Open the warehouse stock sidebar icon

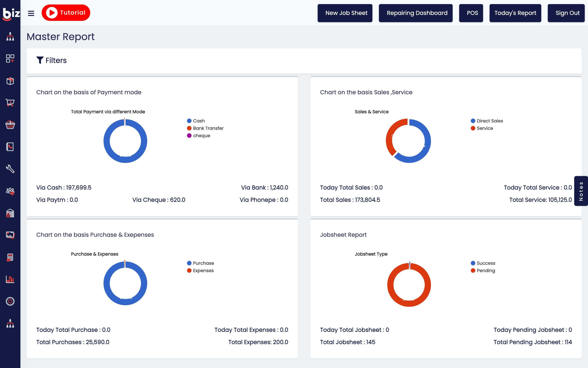click(10, 213)
